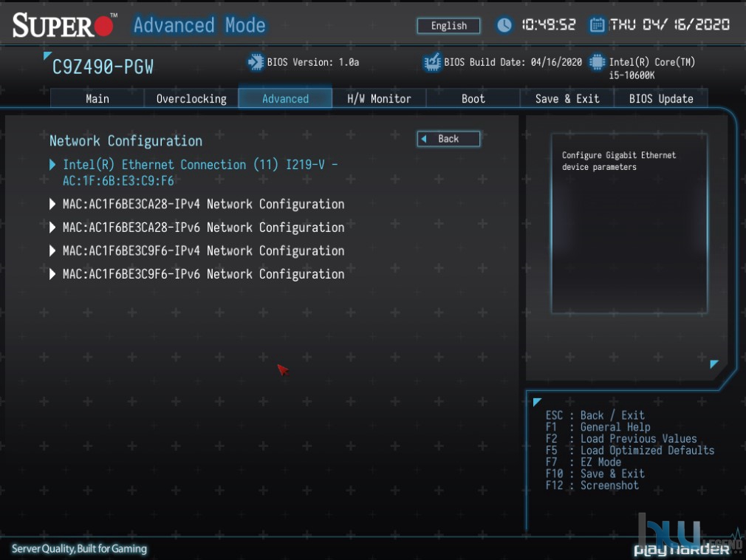This screenshot has height=560, width=746.
Task: Click the F7 : EZ Mode hint
Action: click(x=584, y=462)
